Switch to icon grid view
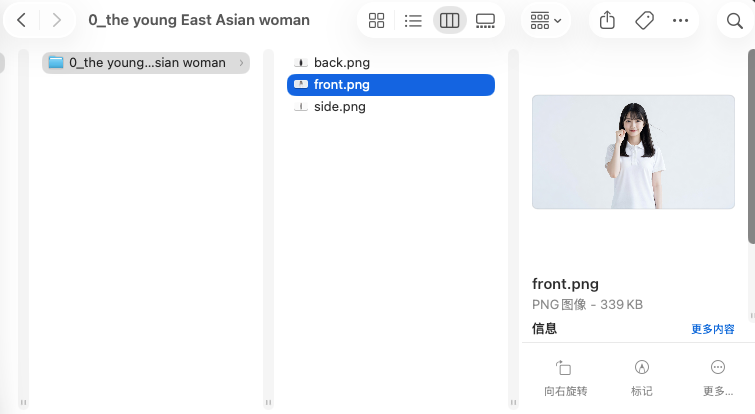 point(376,21)
